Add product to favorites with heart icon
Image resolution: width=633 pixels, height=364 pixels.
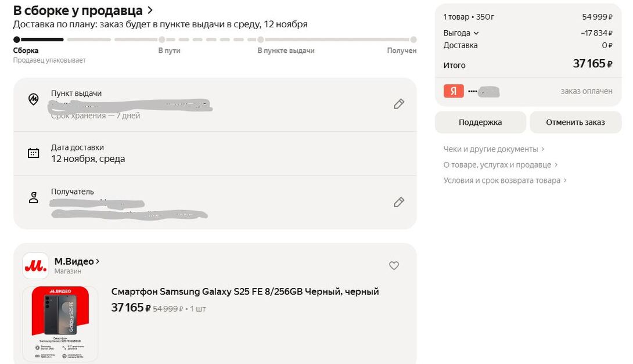click(394, 265)
